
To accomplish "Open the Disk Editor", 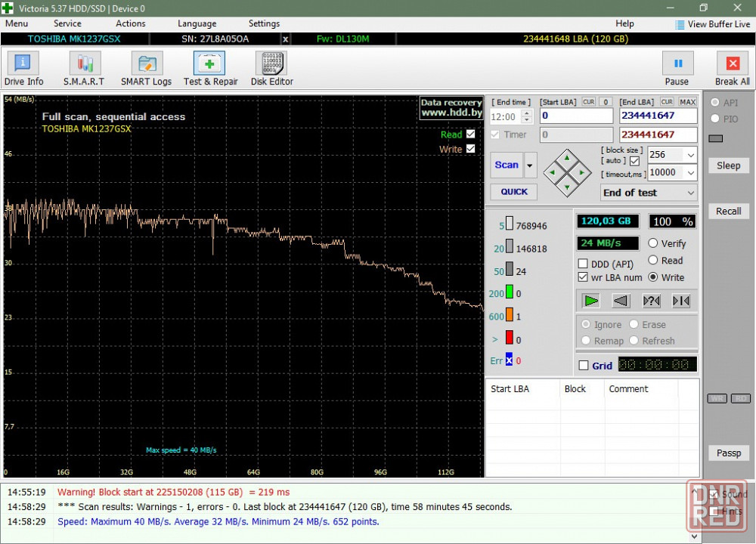I will tap(272, 69).
